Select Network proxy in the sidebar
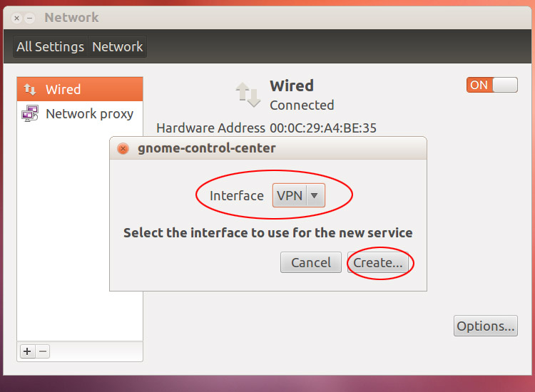Screen dimensions: 535x392 [x=80, y=113]
